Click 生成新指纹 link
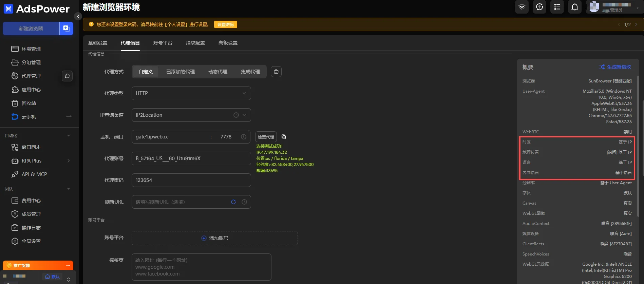Image resolution: width=644 pixels, height=284 pixels. (615, 67)
